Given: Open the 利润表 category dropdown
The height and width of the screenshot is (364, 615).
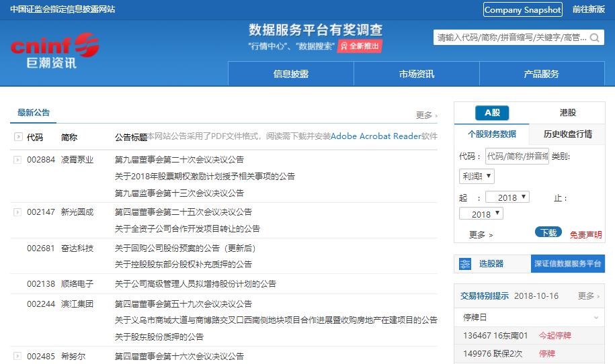Looking at the screenshot, I should tap(477, 177).
